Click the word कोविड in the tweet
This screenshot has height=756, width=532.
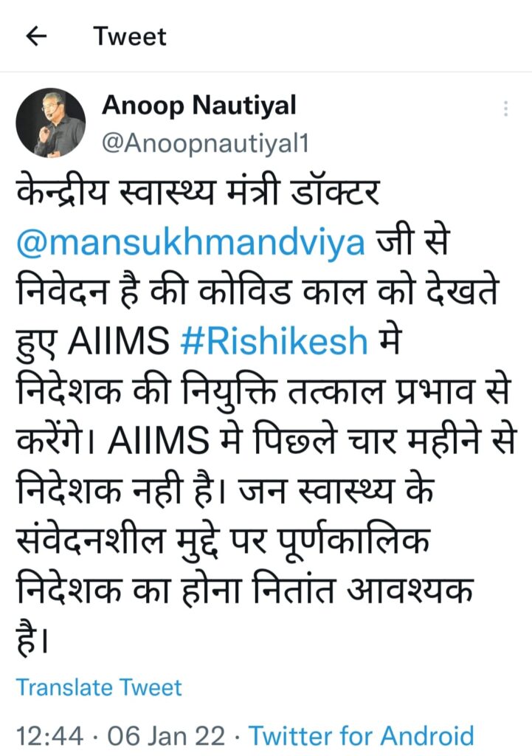252,291
